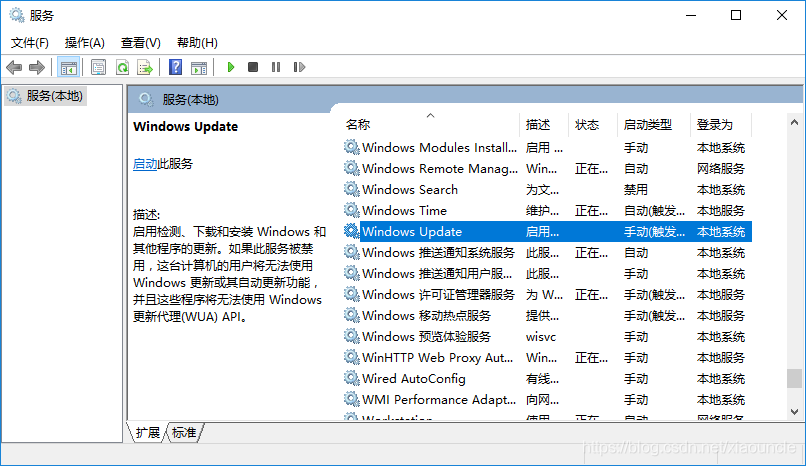
Task: Click gear icon beside Wired AutoConfig
Action: coord(352,379)
